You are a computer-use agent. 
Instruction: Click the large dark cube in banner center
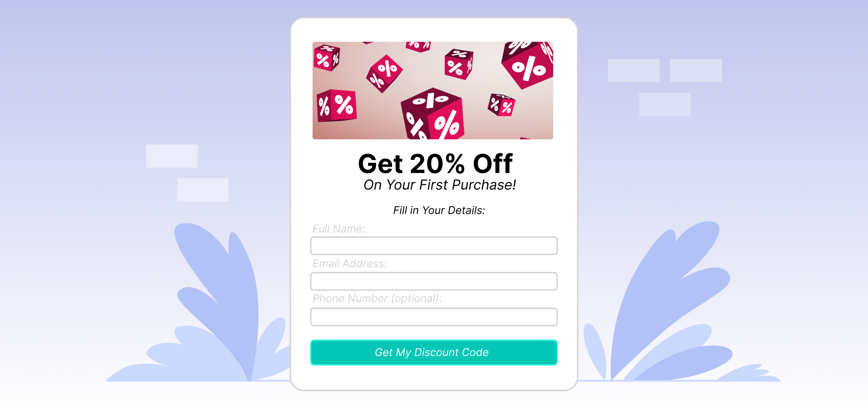(433, 114)
